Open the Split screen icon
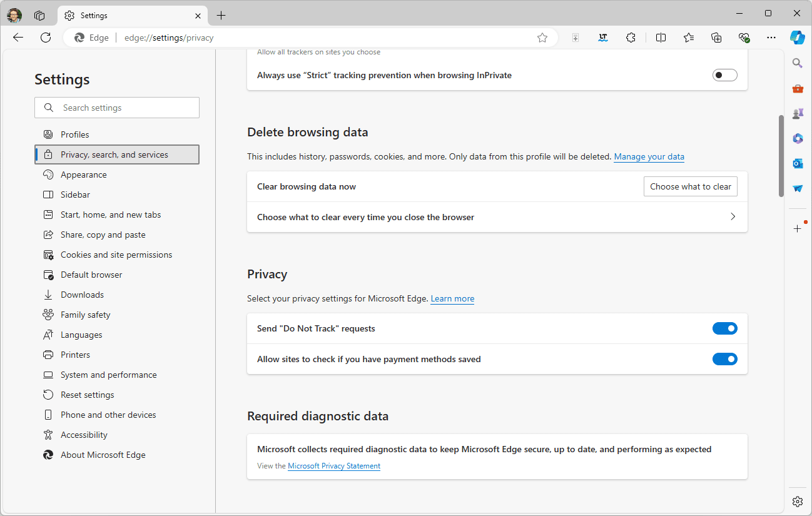Screen dimensions: 812x516 point(661,38)
